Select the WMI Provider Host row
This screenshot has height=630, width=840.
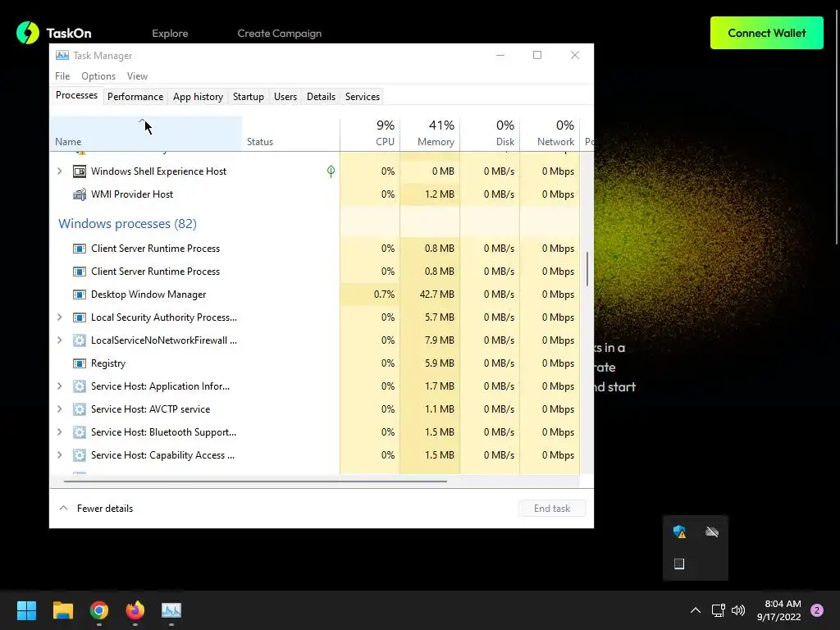click(x=315, y=194)
